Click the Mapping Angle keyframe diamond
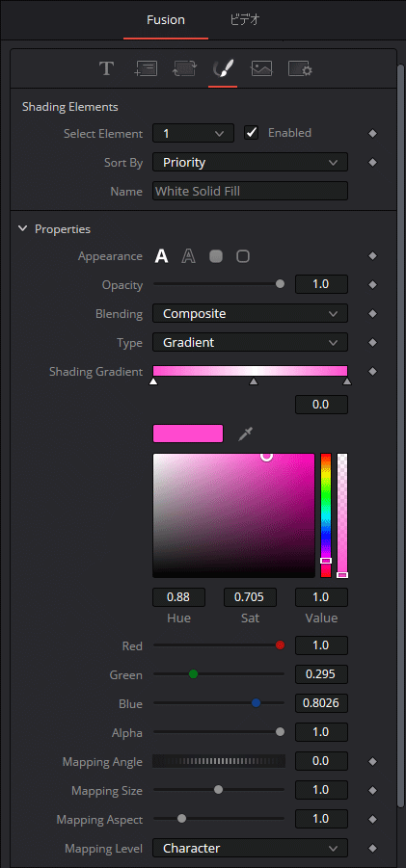The height and width of the screenshot is (868, 406). click(x=373, y=762)
